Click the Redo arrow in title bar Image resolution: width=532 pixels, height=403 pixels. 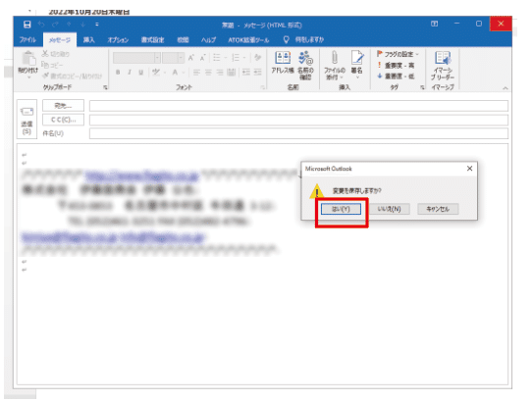[55, 25]
